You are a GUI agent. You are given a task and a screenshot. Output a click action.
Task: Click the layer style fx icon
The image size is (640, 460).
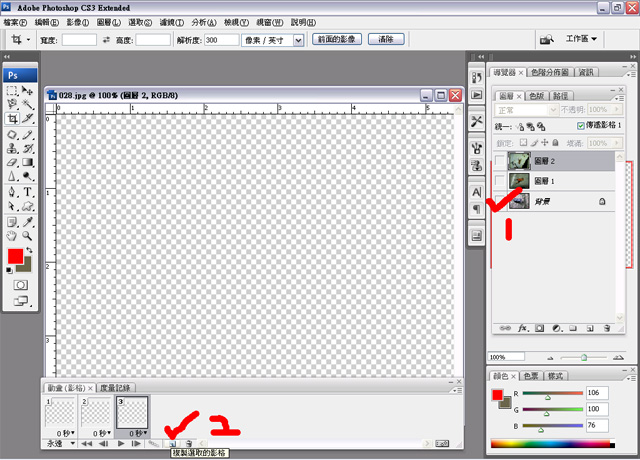point(522,328)
